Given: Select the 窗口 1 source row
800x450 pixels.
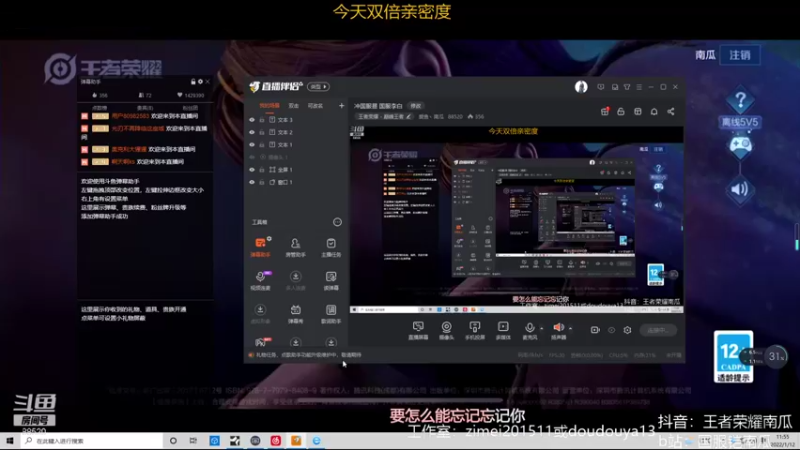Looking at the screenshot, I should [296, 182].
